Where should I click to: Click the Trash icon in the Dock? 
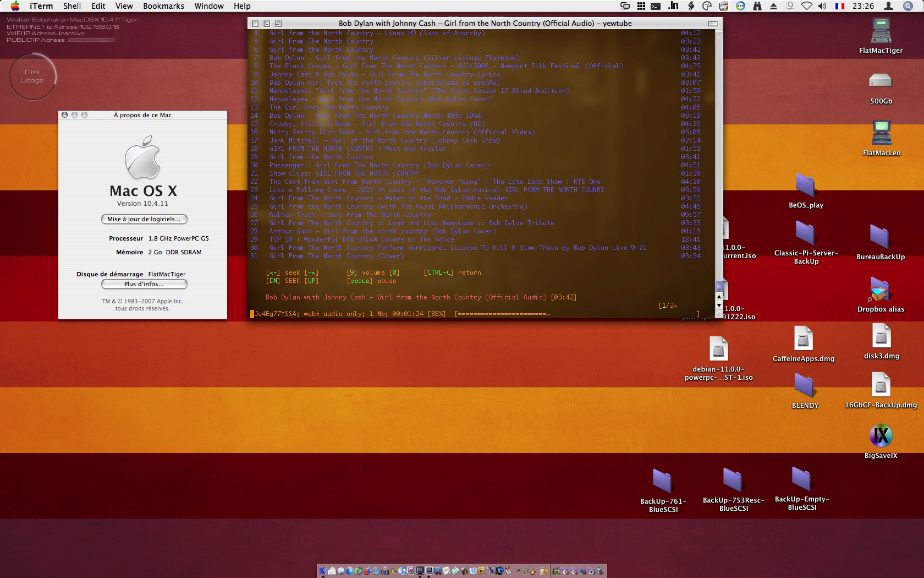[x=601, y=571]
